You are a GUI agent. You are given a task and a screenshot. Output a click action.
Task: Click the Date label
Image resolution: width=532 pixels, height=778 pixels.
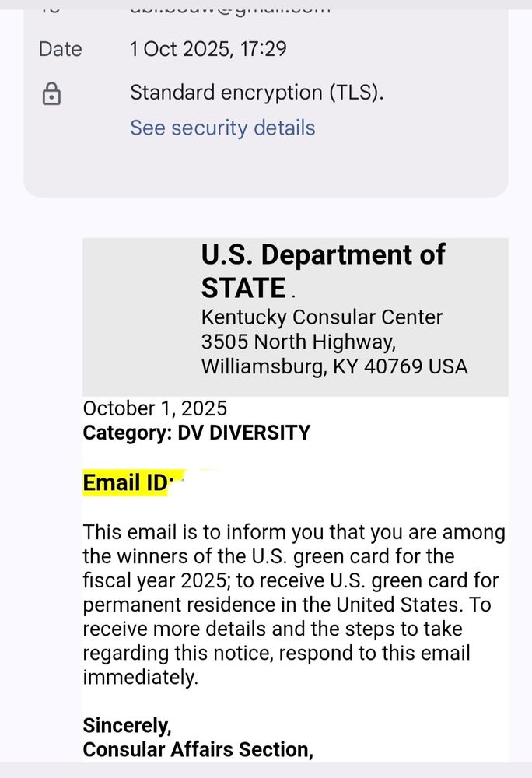point(59,49)
